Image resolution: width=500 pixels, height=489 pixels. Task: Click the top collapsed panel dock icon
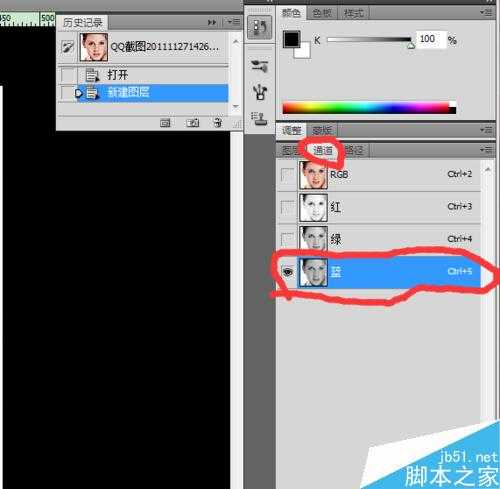259,27
